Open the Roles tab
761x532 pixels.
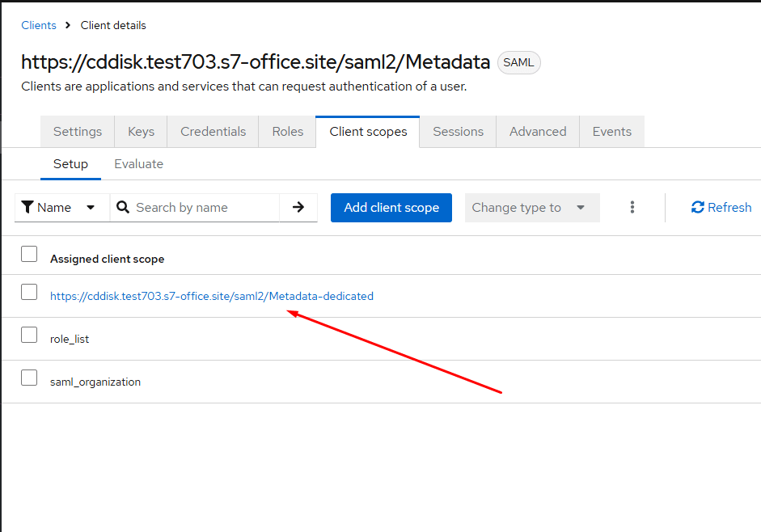(287, 132)
